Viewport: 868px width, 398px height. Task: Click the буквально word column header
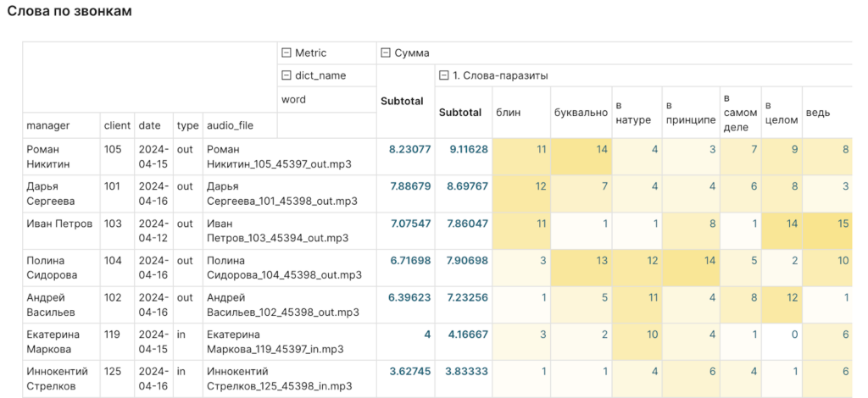tap(581, 113)
